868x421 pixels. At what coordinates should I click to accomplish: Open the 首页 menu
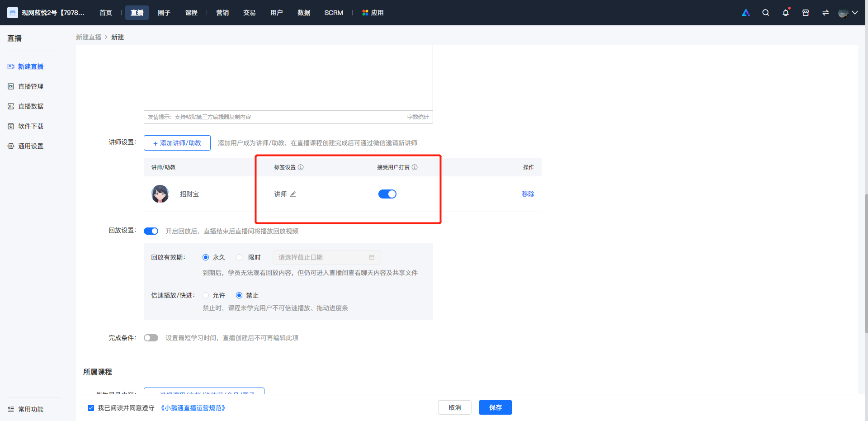106,13
